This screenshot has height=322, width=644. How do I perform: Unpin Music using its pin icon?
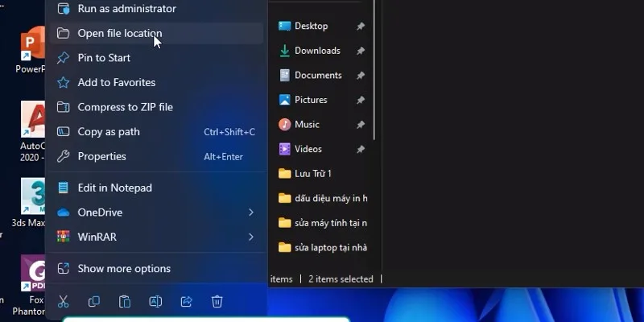360,125
